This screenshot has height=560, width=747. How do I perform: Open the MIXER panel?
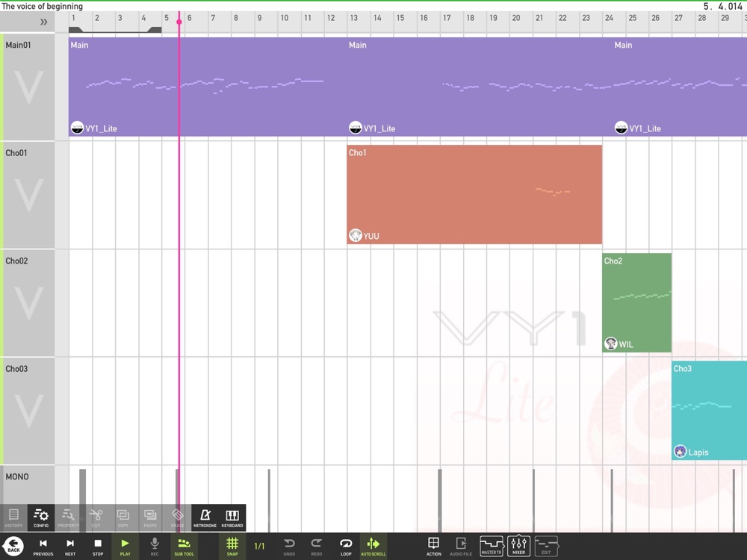tap(519, 546)
